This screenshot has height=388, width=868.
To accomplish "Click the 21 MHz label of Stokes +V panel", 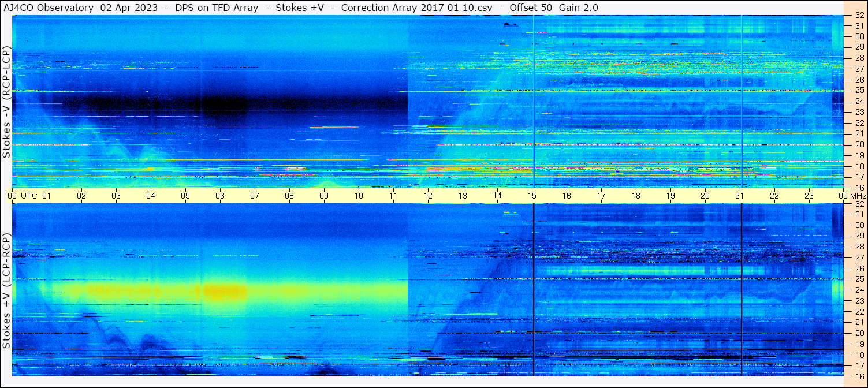I will pyautogui.click(x=859, y=323).
